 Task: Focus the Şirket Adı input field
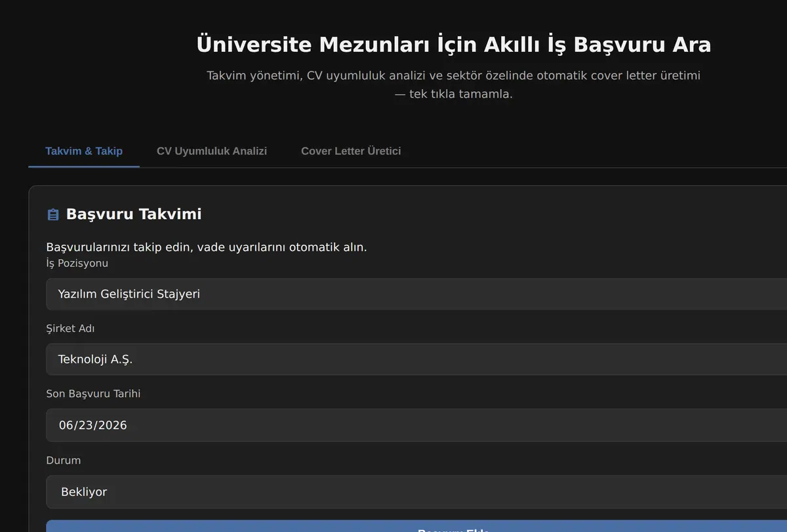pyautogui.click(x=416, y=359)
